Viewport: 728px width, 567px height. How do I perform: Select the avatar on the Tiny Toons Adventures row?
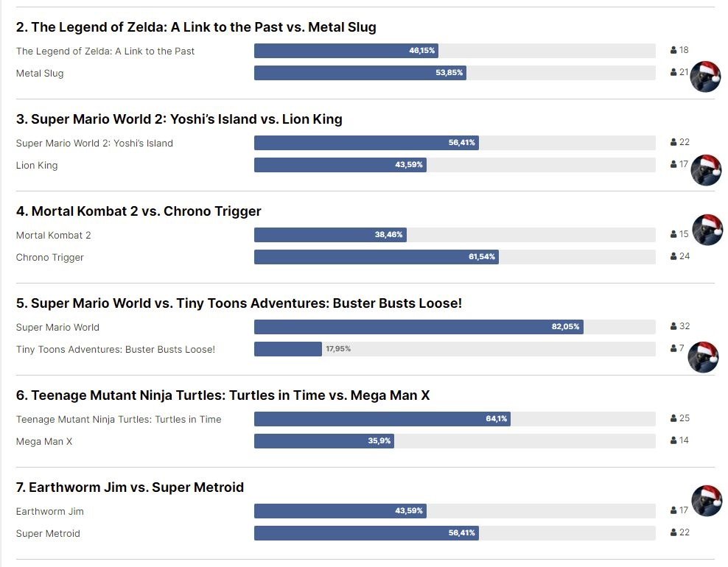(x=703, y=357)
